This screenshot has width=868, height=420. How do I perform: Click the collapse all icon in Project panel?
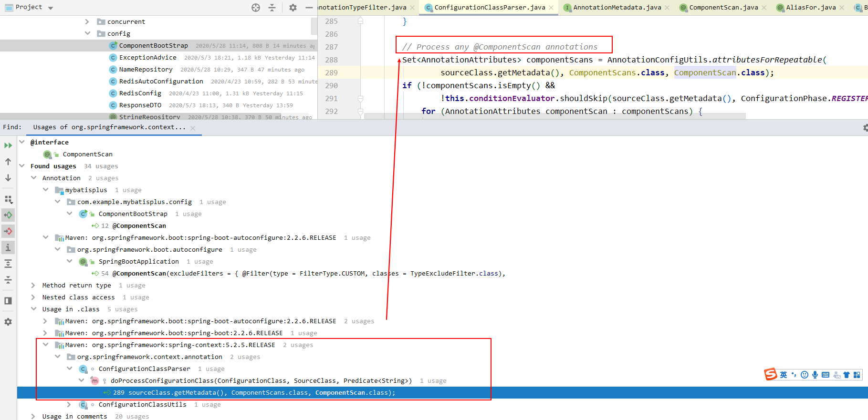(272, 8)
